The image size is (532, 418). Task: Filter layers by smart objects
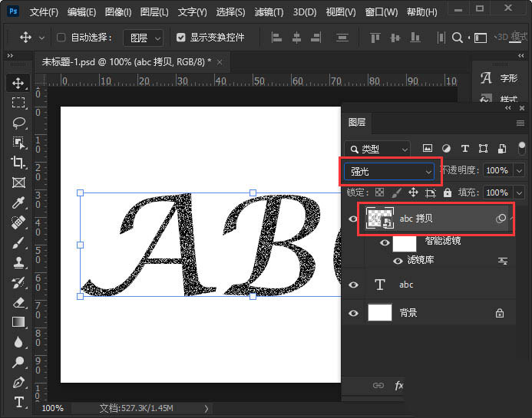tap(502, 148)
